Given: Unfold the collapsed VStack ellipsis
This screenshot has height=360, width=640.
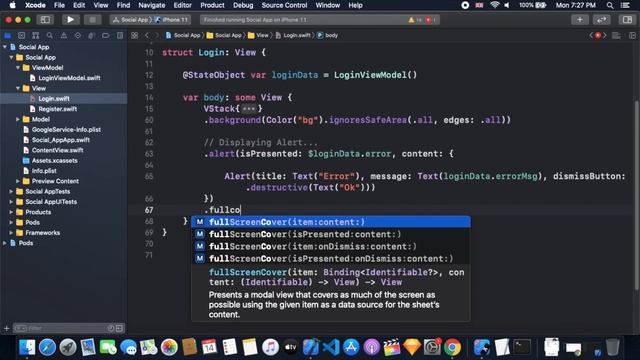Looking at the screenshot, I should pyautogui.click(x=249, y=109).
